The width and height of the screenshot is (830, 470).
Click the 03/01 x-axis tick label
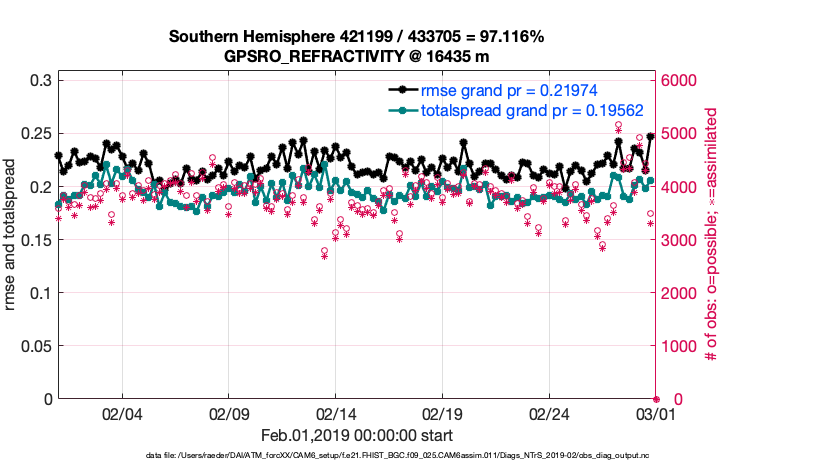tap(656, 414)
